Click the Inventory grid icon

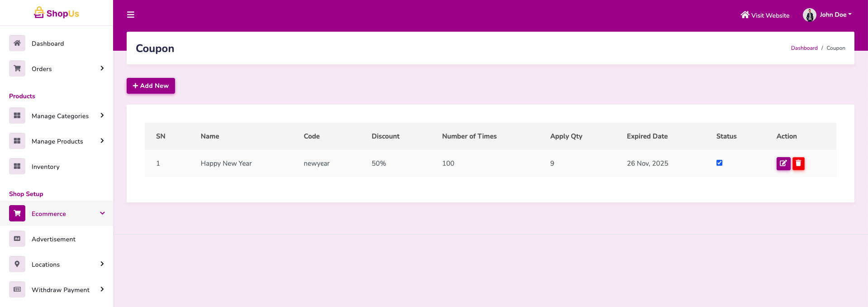point(17,167)
